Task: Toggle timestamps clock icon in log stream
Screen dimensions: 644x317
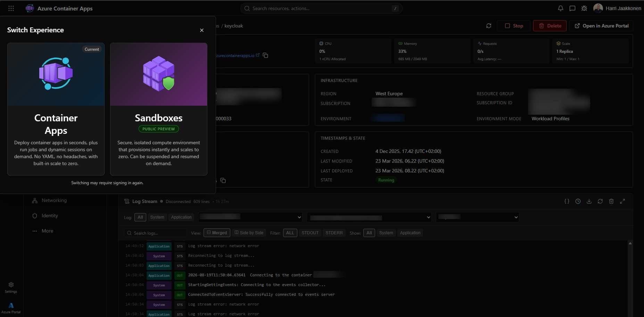Action: click(x=578, y=201)
